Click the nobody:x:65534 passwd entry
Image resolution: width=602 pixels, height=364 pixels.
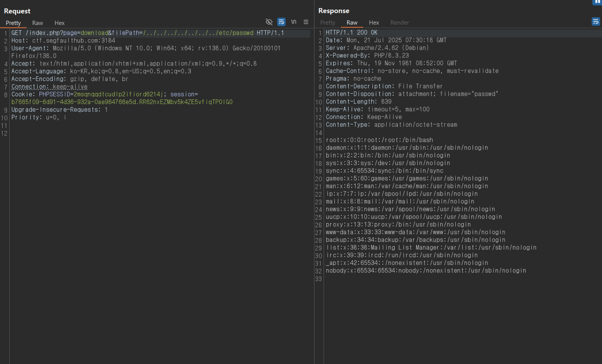pyautogui.click(x=426, y=271)
